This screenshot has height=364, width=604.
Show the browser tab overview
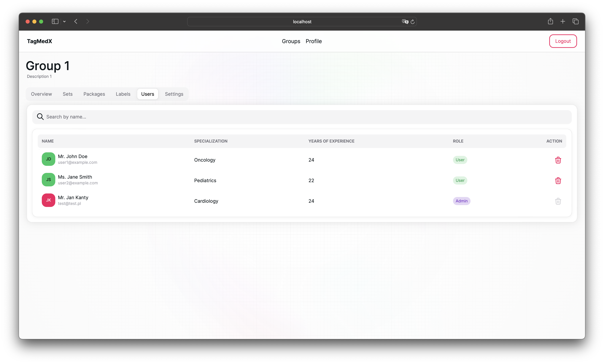[576, 22]
